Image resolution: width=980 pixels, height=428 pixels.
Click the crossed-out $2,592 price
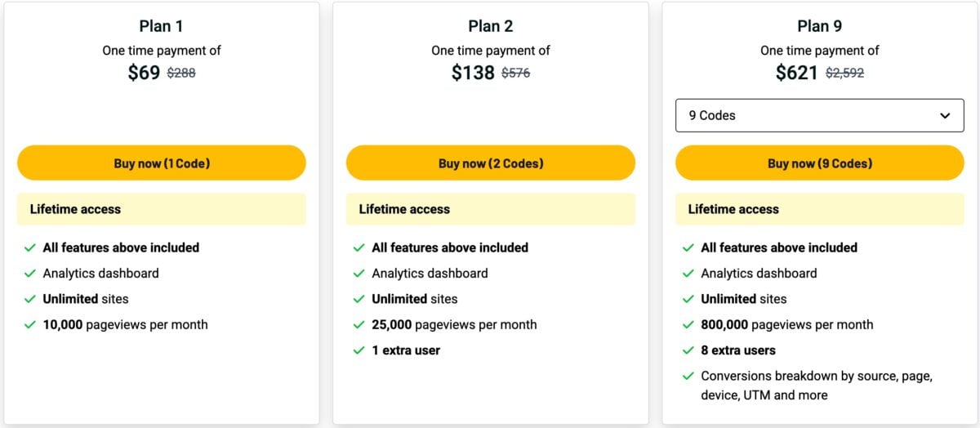[844, 73]
